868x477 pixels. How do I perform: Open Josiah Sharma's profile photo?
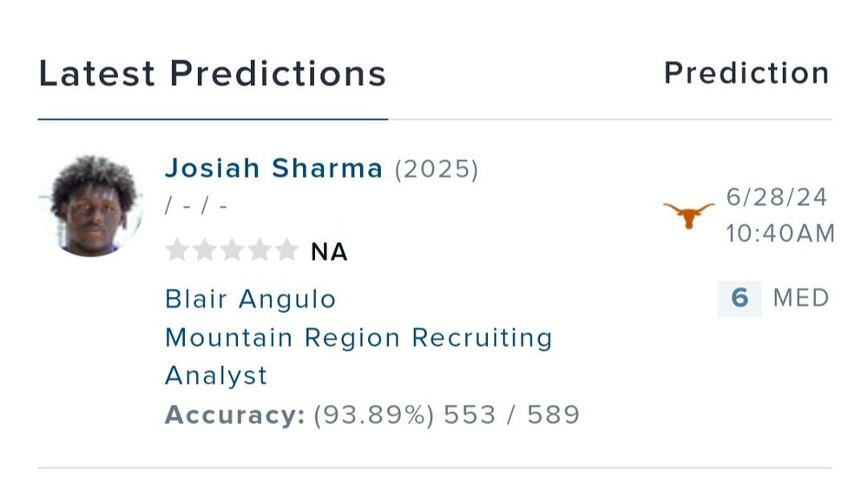91,207
